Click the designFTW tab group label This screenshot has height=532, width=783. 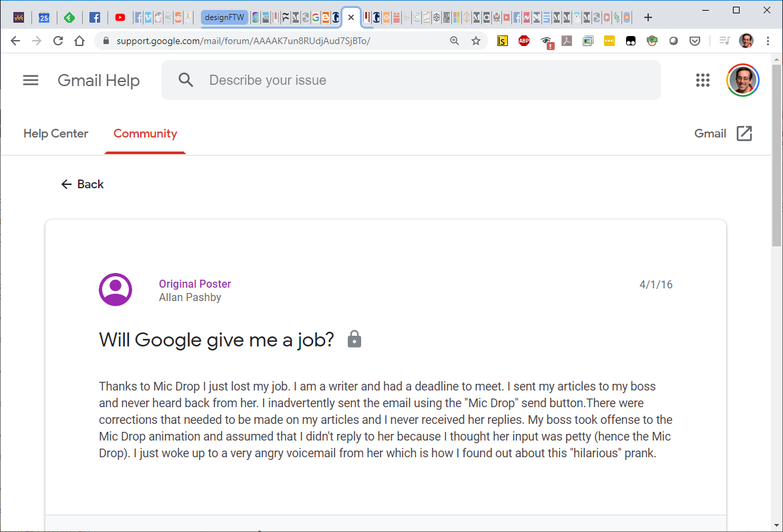(224, 17)
